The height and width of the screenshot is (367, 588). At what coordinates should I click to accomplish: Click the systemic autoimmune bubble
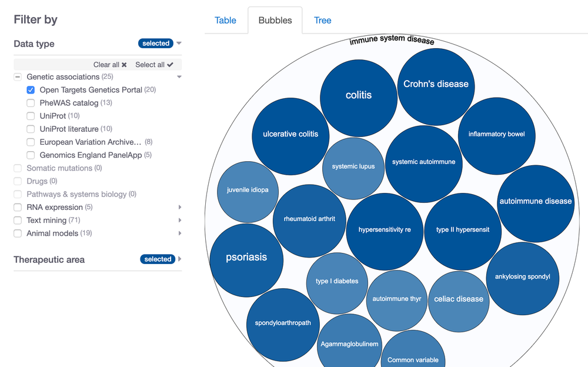click(424, 164)
